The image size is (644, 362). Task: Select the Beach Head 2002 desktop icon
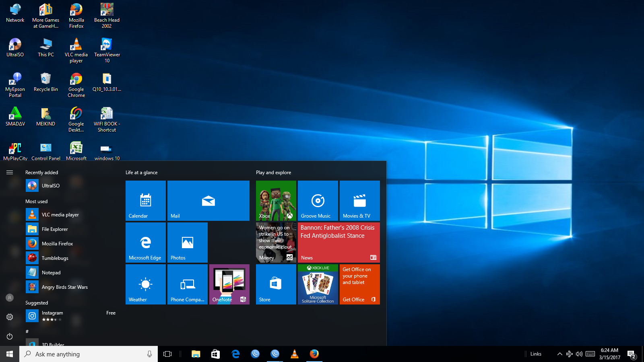coord(107,16)
